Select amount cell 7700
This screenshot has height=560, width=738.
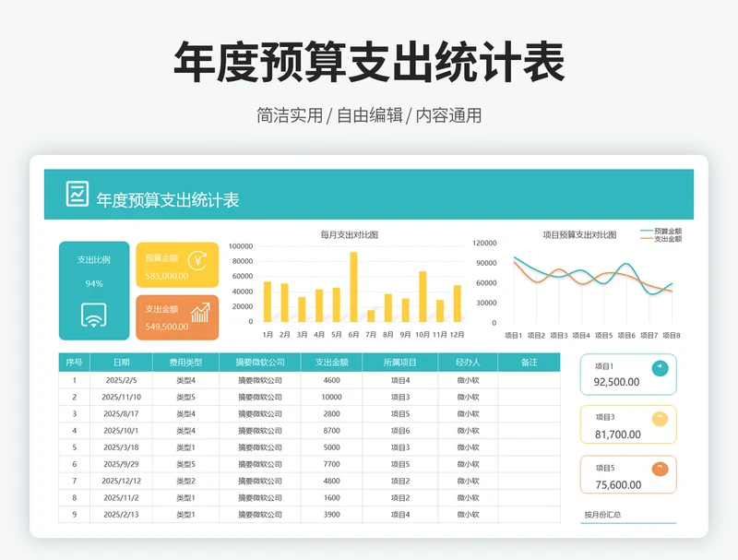pos(331,464)
